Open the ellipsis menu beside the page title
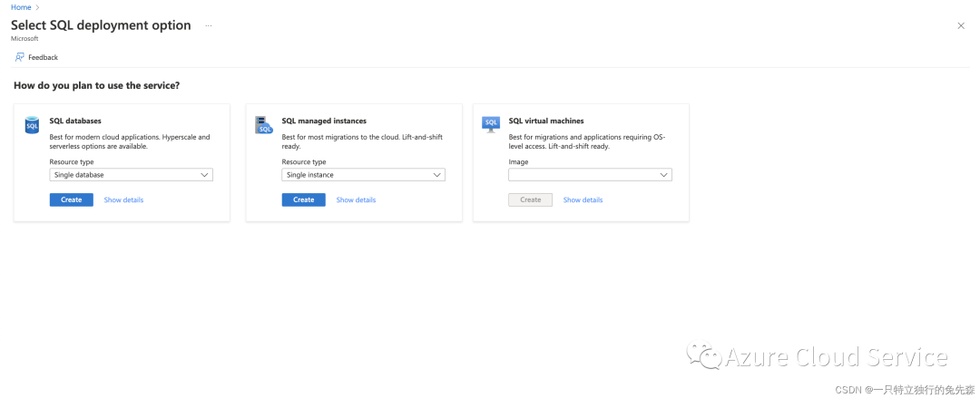 coord(208,25)
